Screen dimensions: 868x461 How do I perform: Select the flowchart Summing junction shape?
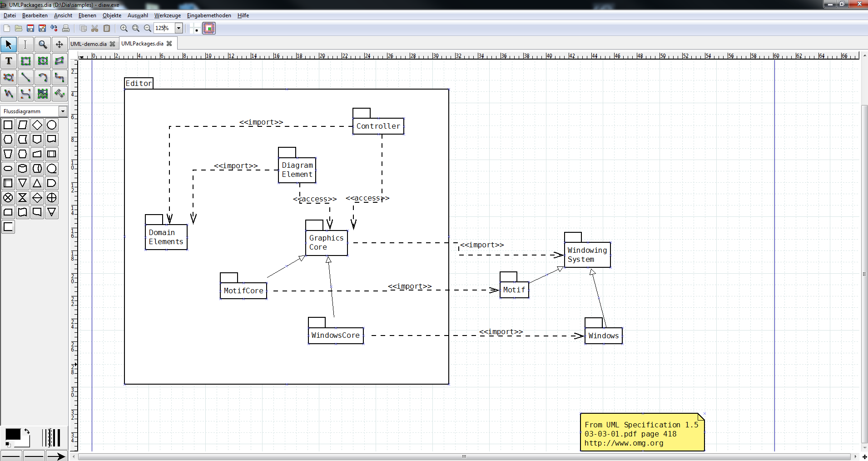point(8,198)
